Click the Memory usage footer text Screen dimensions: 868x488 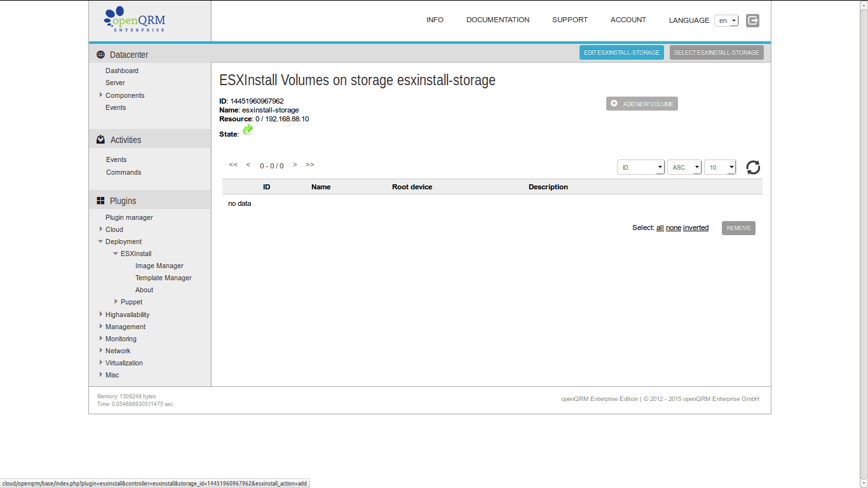126,396
